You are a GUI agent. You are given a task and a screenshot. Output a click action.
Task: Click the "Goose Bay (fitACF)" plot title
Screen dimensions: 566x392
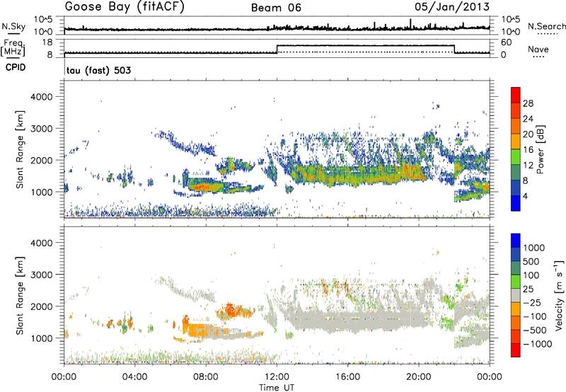click(x=125, y=7)
